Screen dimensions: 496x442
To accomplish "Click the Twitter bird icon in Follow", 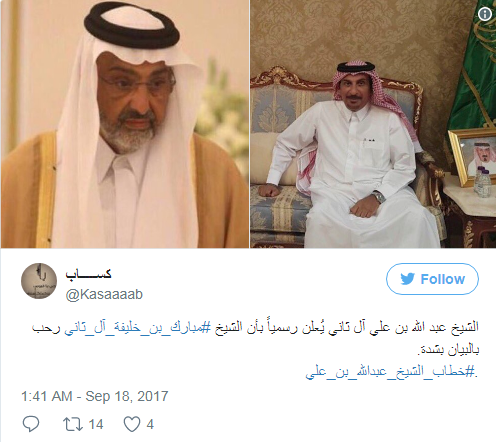I will 407,279.
